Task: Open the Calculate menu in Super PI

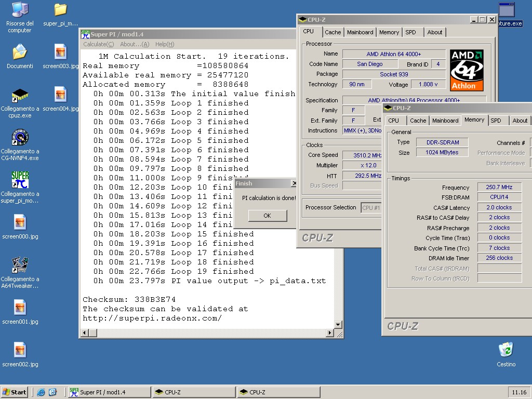Action: [x=98, y=44]
